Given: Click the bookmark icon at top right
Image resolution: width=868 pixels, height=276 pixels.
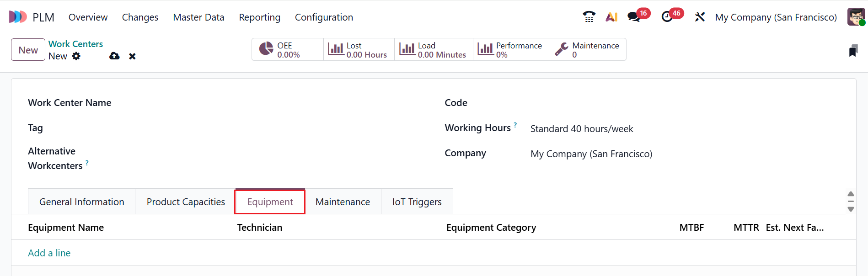Looking at the screenshot, I should pos(853,51).
